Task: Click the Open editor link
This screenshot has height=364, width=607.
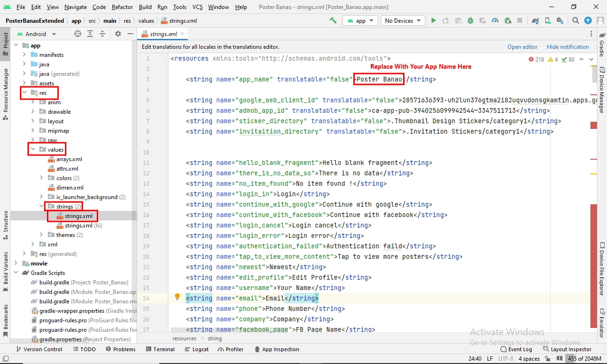Action: coord(522,47)
